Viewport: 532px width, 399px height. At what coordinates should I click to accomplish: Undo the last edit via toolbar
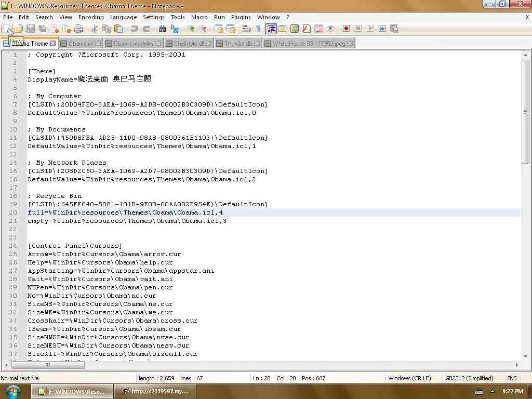(135, 29)
